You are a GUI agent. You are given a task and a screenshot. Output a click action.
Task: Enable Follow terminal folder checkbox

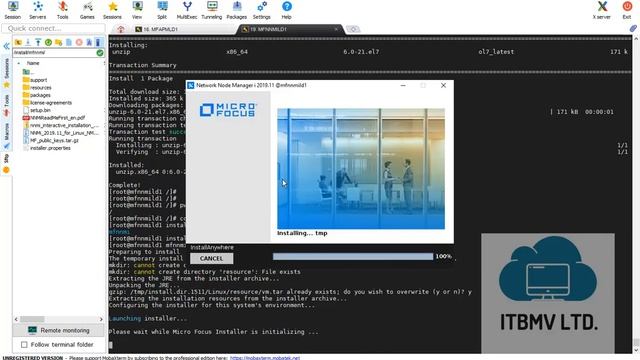[24, 345]
